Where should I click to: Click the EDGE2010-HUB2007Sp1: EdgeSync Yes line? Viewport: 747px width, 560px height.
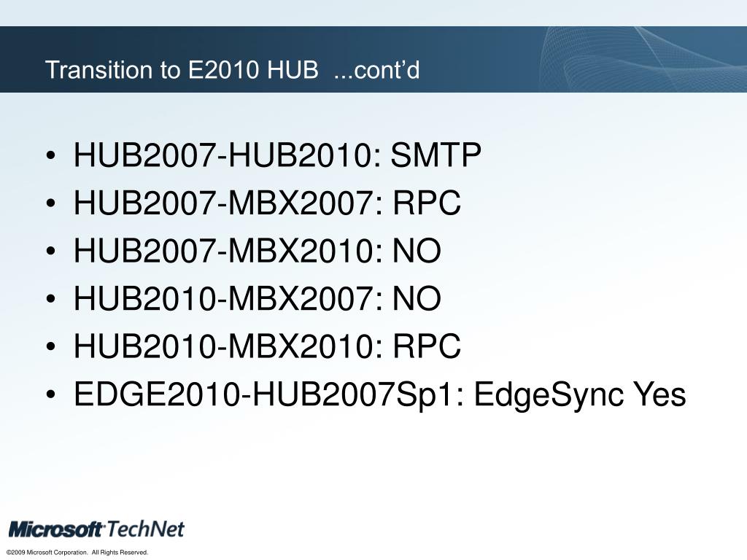click(379, 394)
